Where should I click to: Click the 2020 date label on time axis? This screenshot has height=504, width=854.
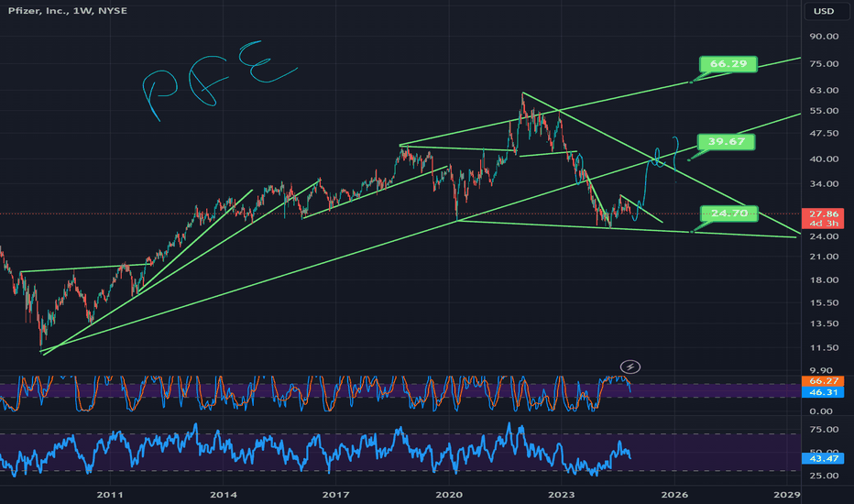[449, 495]
